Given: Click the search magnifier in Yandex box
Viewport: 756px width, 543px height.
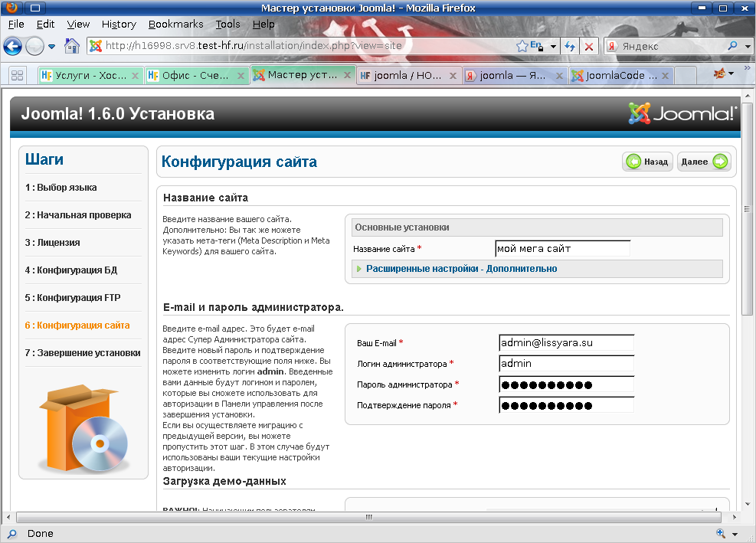Looking at the screenshot, I should point(732,46).
